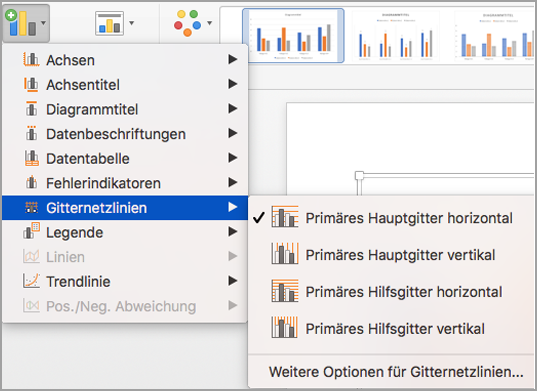Click the Datenbeschriftungen icon
This screenshot has width=537, height=391.
coord(32,134)
